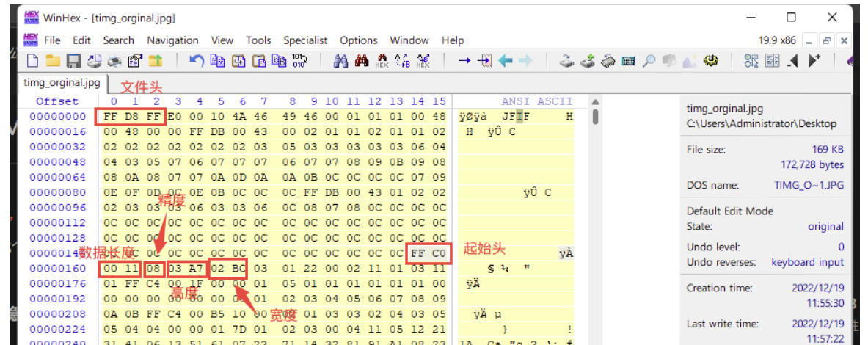Select the timg_orginal.jpg tab

coord(62,82)
